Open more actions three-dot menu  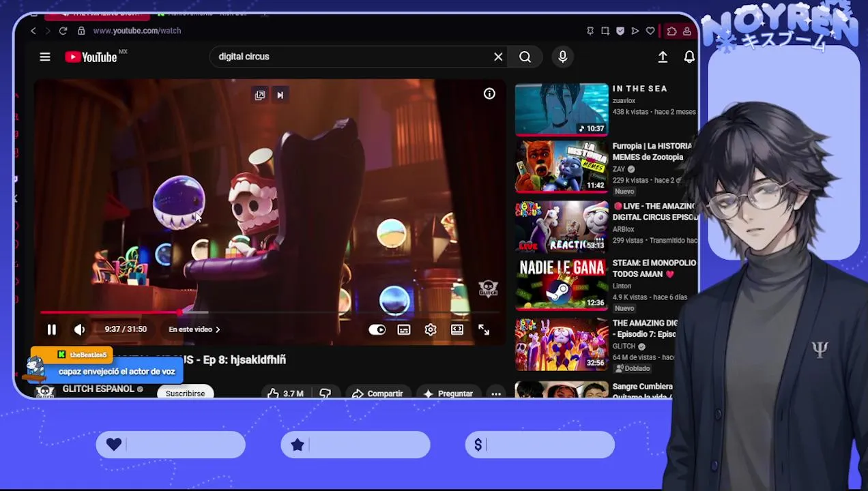pos(496,393)
